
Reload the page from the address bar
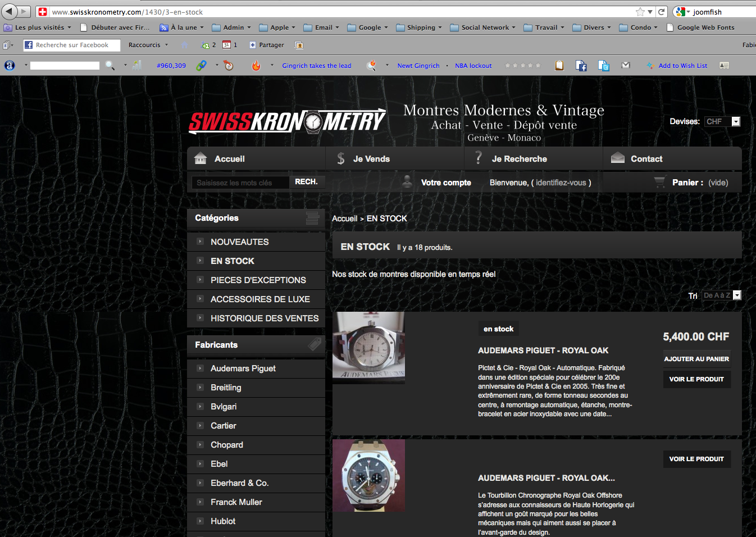(662, 12)
